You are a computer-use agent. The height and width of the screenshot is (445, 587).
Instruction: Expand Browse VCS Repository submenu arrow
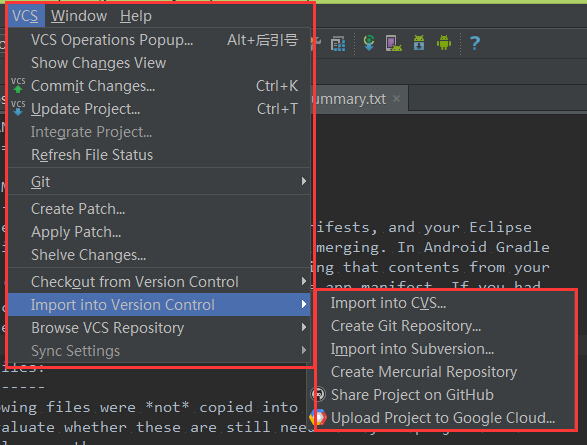point(304,327)
